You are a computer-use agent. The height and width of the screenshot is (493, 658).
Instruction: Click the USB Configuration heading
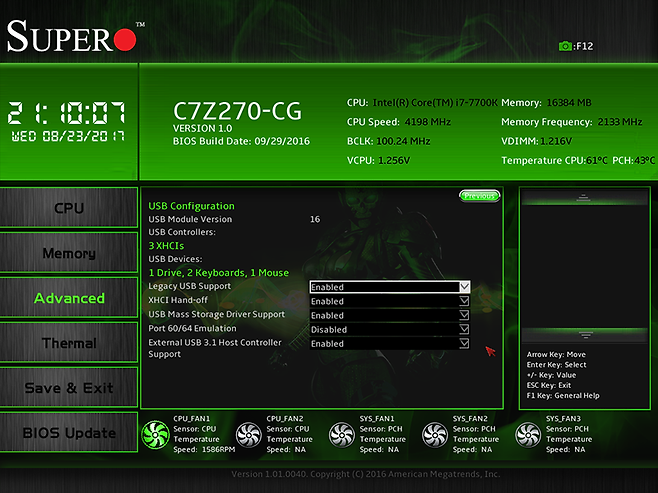click(191, 206)
